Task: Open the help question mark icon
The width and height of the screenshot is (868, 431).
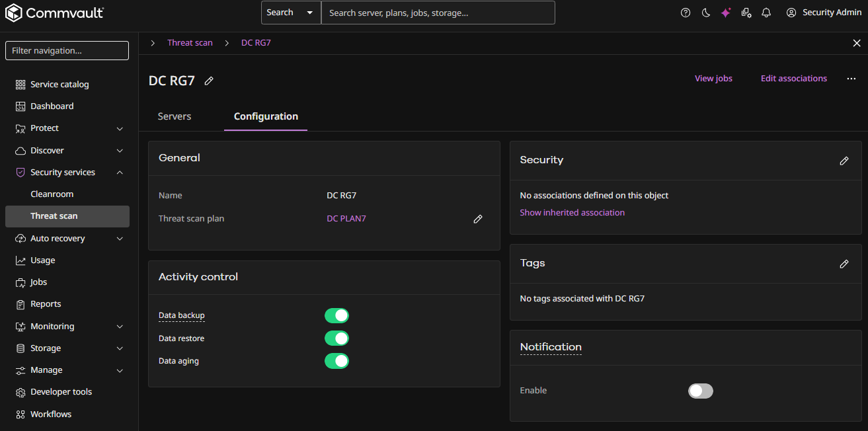Action: point(686,13)
